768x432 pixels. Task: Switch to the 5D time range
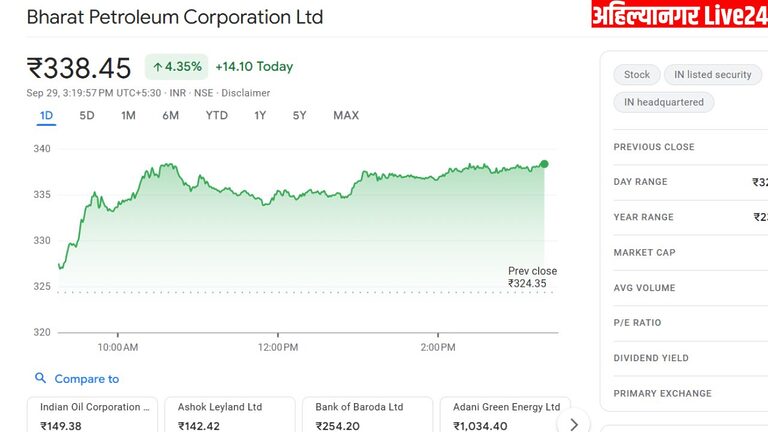click(87, 115)
